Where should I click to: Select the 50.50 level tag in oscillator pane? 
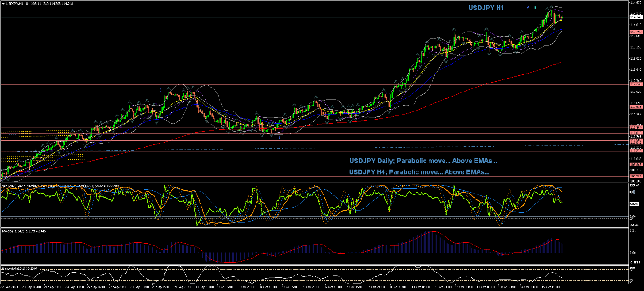tap(635, 204)
